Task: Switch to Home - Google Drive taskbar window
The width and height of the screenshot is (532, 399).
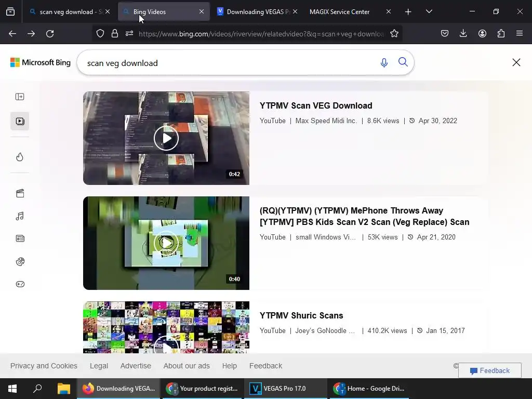Action: [369, 389]
